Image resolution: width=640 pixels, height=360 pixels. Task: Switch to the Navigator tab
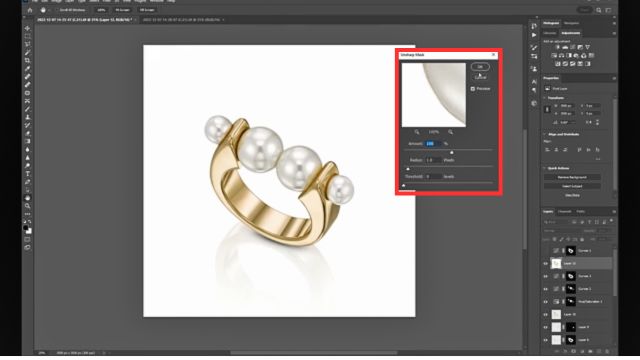tap(571, 23)
